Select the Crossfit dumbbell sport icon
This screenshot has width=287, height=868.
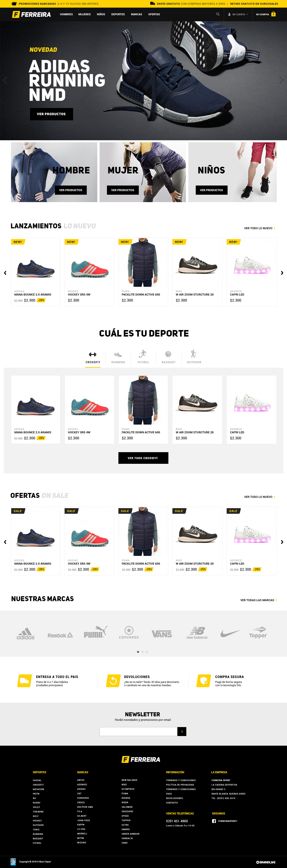click(x=93, y=354)
